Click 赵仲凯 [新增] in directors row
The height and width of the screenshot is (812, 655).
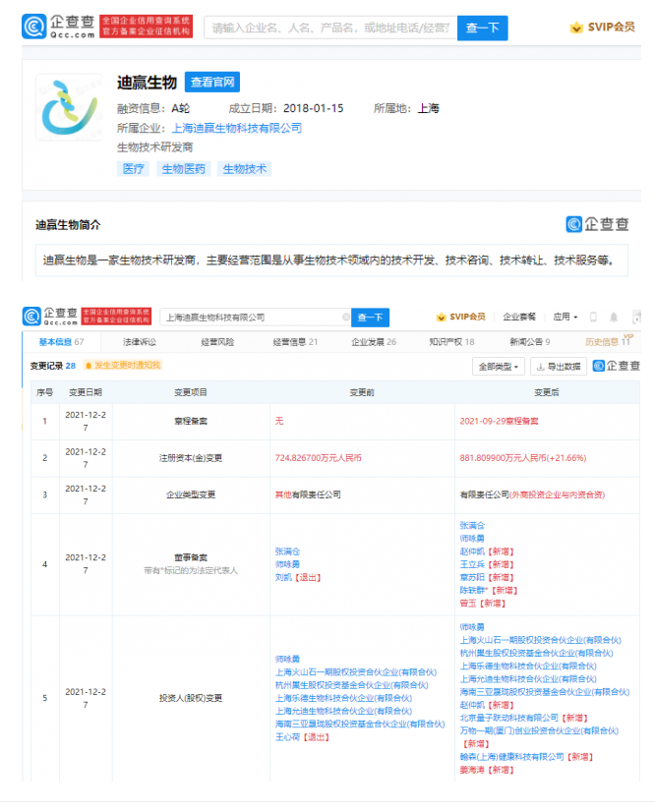coord(487,551)
